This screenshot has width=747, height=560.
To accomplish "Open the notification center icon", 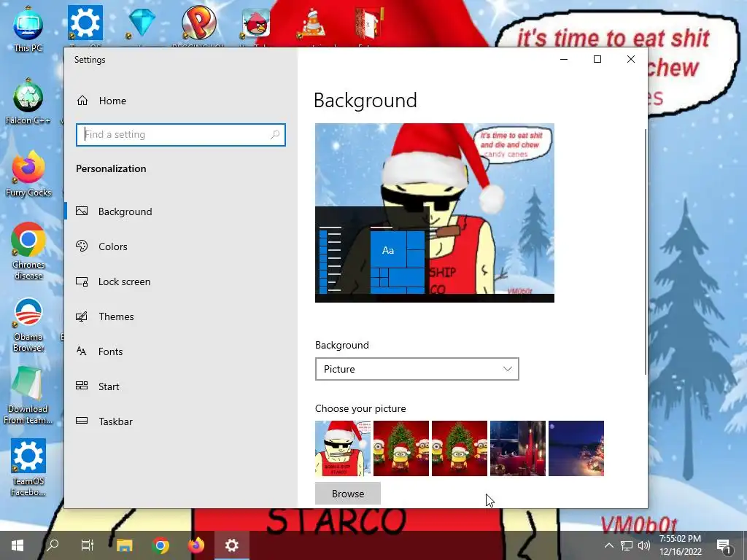I will point(724,545).
